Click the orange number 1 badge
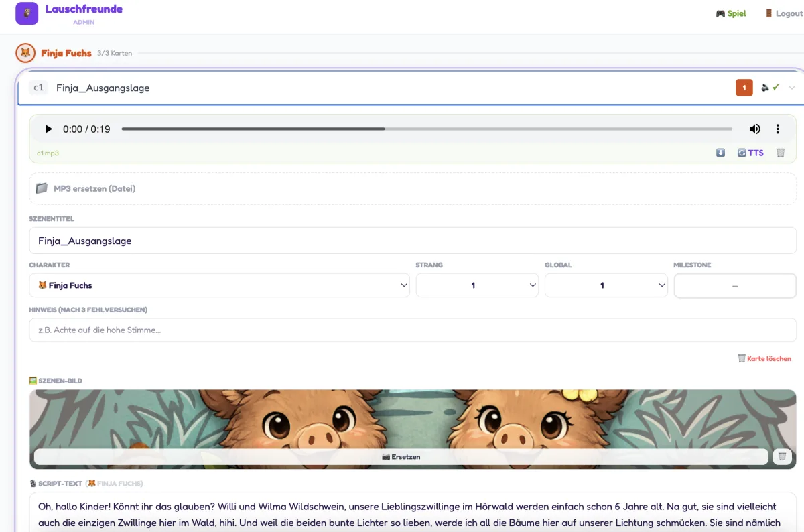This screenshot has height=532, width=804. pos(744,88)
